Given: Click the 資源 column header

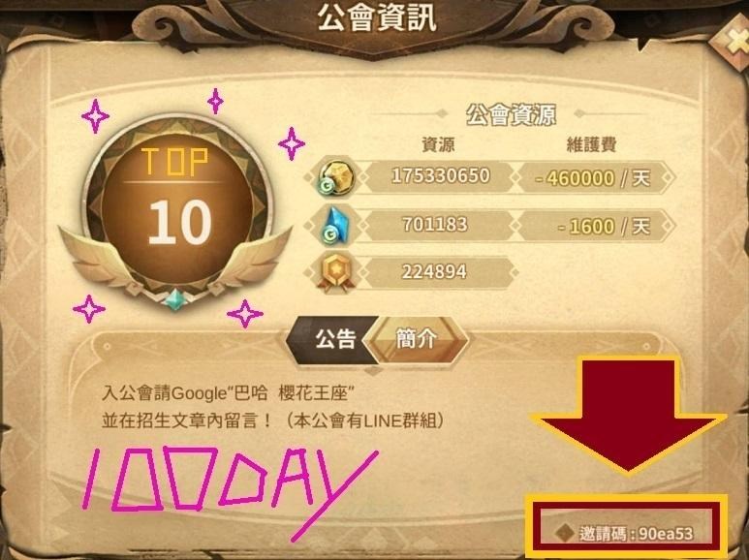Looking at the screenshot, I should (x=438, y=144).
